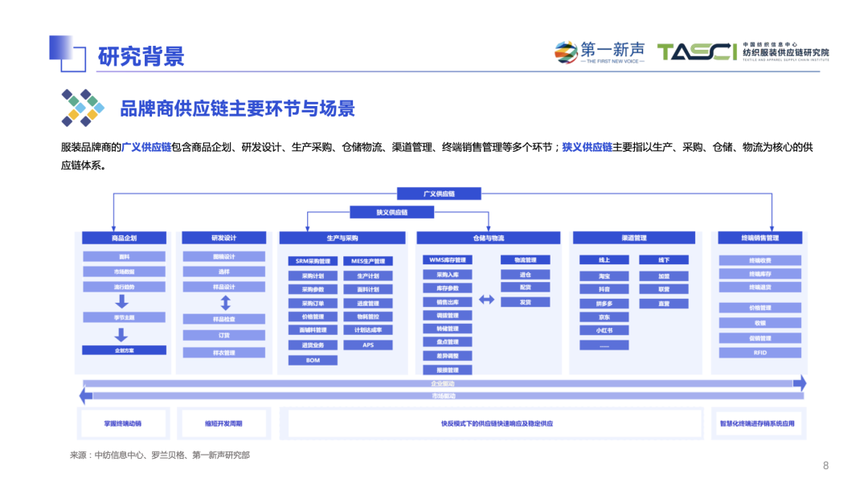Click the 狭义供应链 box

click(392, 212)
